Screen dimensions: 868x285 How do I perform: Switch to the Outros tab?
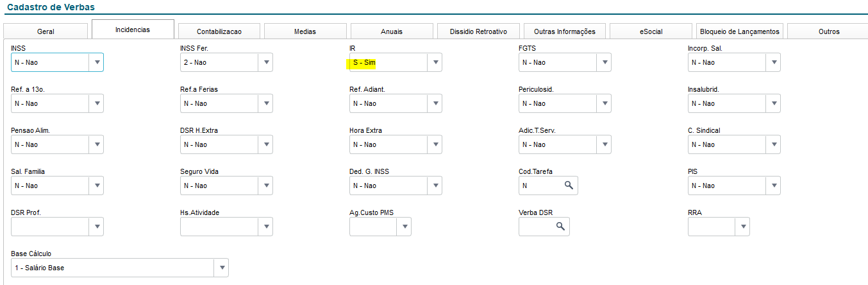[828, 31]
